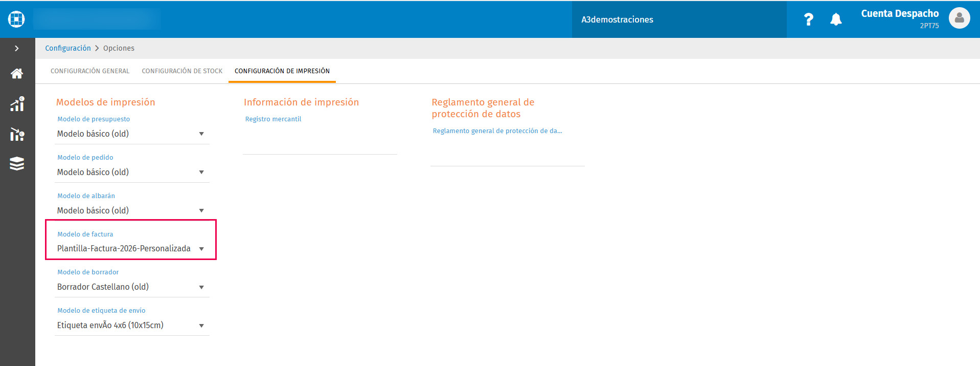Open Modelo de pedido dropdown
This screenshot has height=366, width=980.
(x=132, y=172)
